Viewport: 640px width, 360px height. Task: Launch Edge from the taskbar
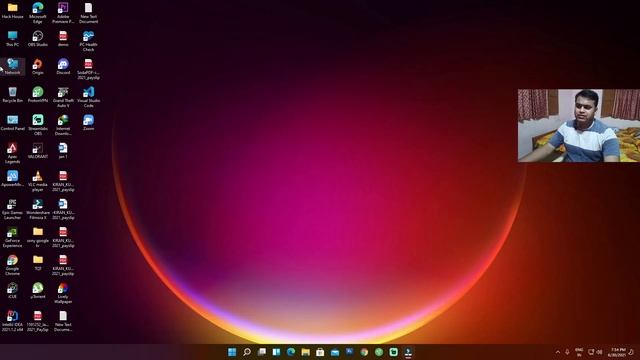291,352
